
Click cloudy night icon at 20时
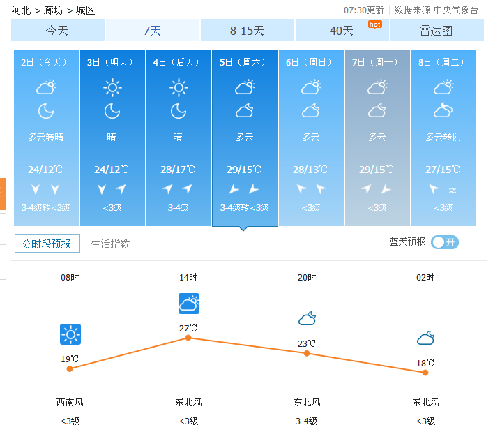308,319
